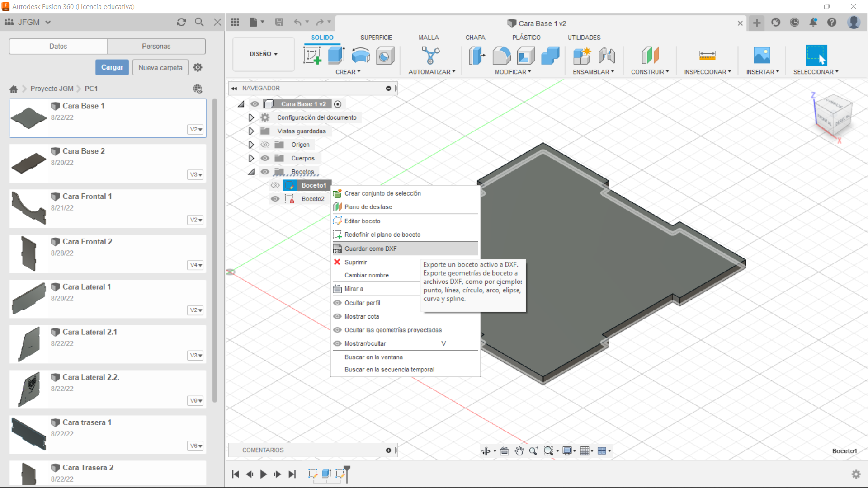Viewport: 868px width, 488px height.
Task: Show Boceto1 using its eye icon
Action: coord(275,185)
